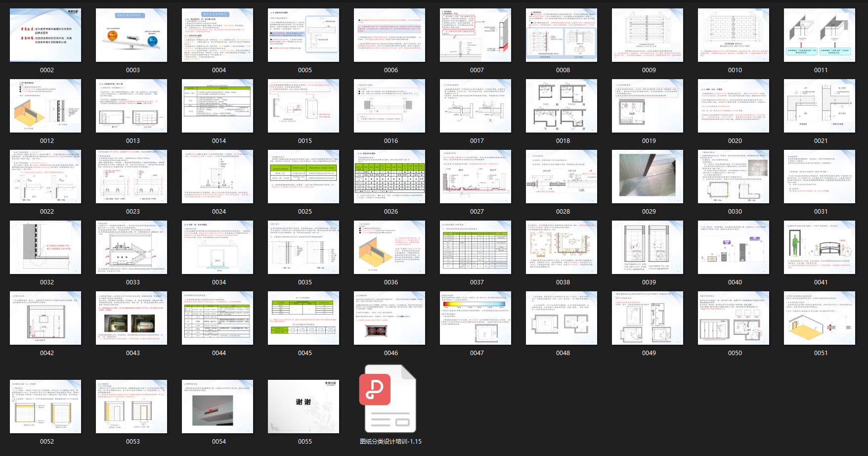Pick thumbnail 0006

tap(390, 35)
